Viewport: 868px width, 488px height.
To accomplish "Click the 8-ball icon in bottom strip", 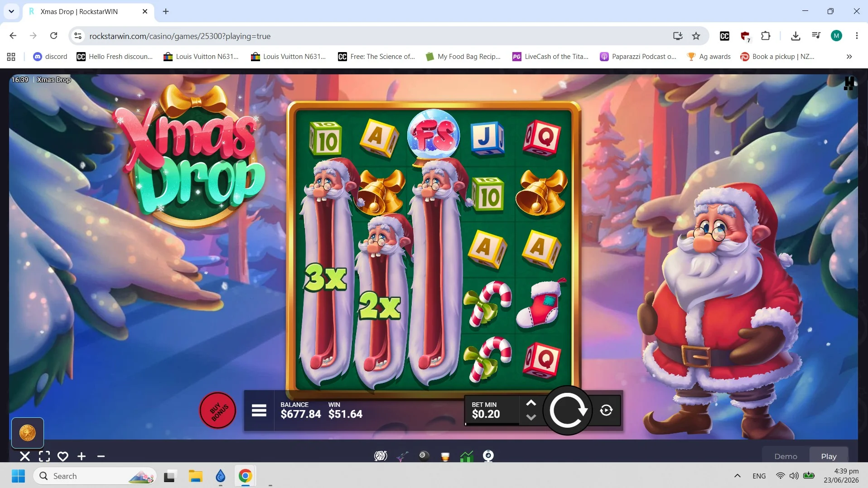I will click(424, 456).
